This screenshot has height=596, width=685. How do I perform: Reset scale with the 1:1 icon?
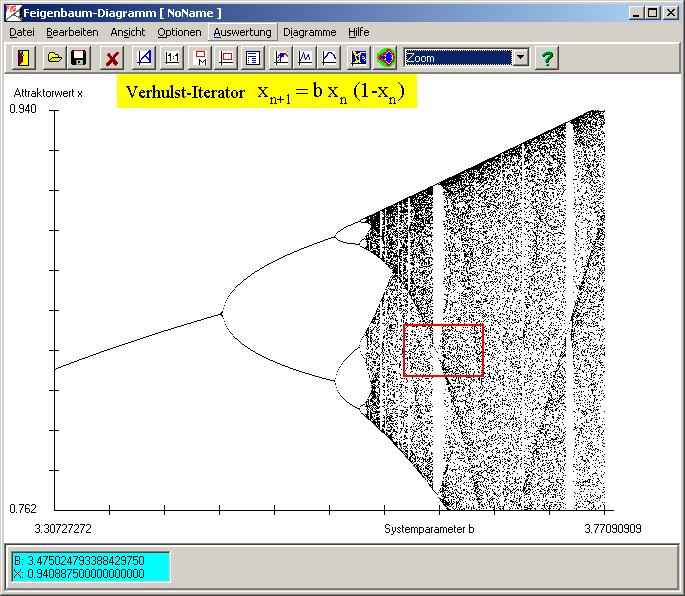[172, 58]
